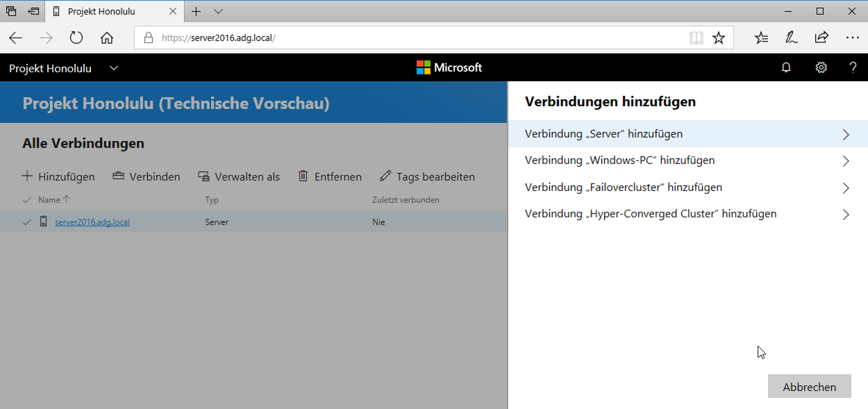
Task: Click the Abbrechen button
Action: pos(810,387)
